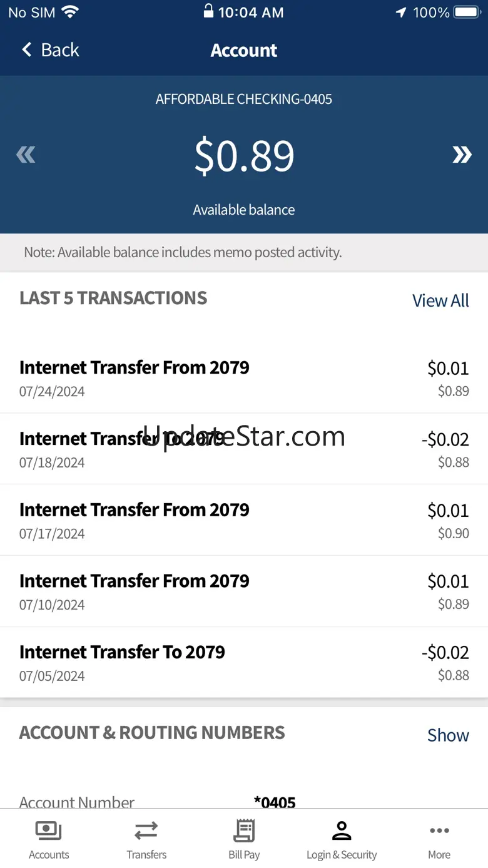Go to next account with right double-chevron
The image size is (488, 868).
(462, 155)
